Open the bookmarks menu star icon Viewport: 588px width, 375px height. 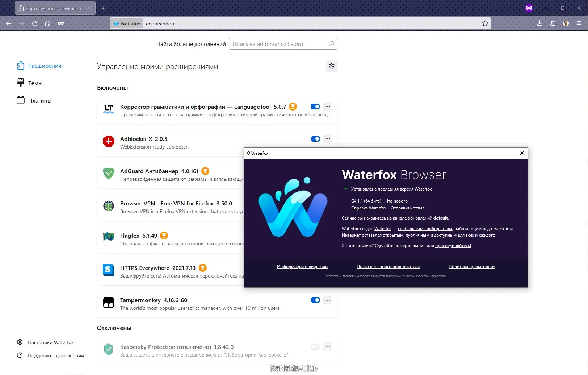pyautogui.click(x=553, y=24)
